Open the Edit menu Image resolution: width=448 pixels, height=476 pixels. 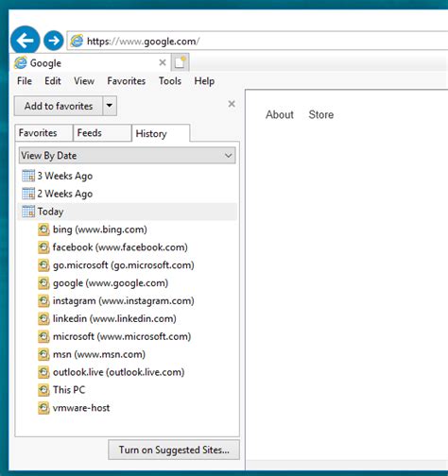pyautogui.click(x=53, y=81)
